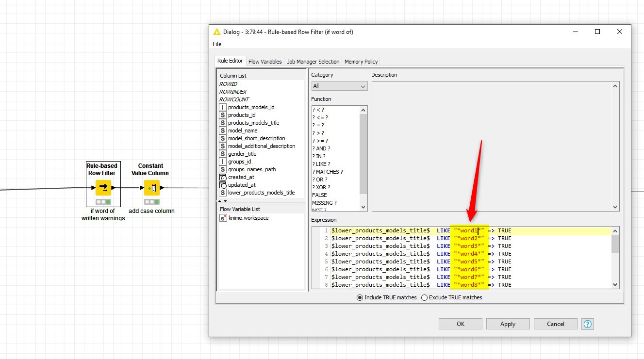This screenshot has width=644, height=359.
Task: Click the warning triangle in dialog title bar
Action: pos(217,32)
